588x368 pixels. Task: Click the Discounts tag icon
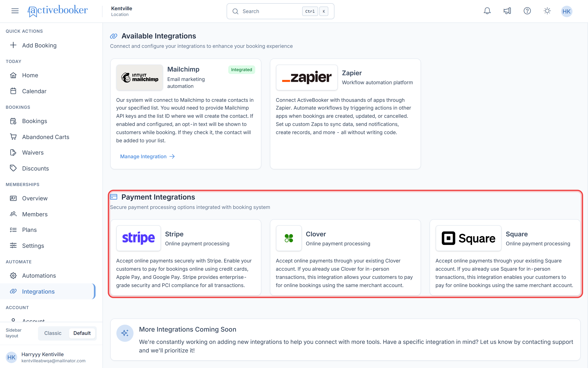(13, 168)
